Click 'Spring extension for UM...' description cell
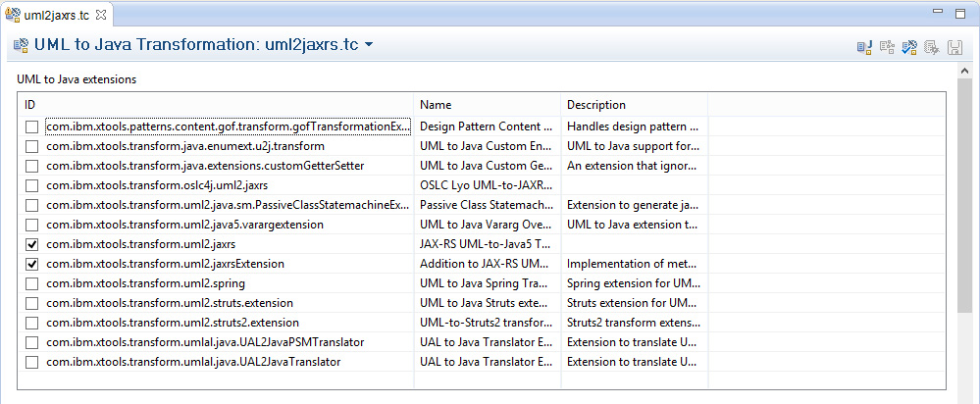This screenshot has width=980, height=404. pyautogui.click(x=634, y=283)
